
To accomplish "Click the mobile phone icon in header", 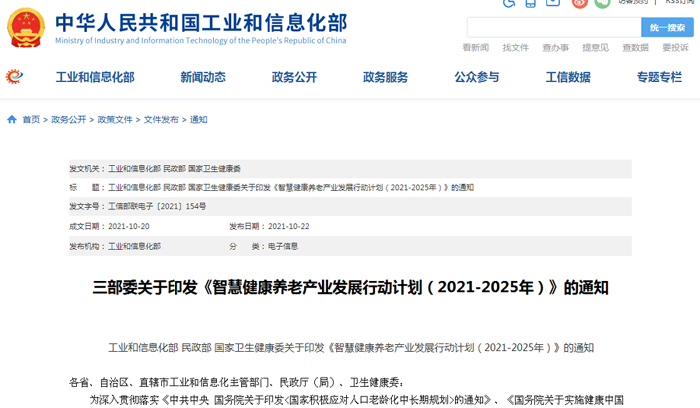I will pyautogui.click(x=530, y=3).
